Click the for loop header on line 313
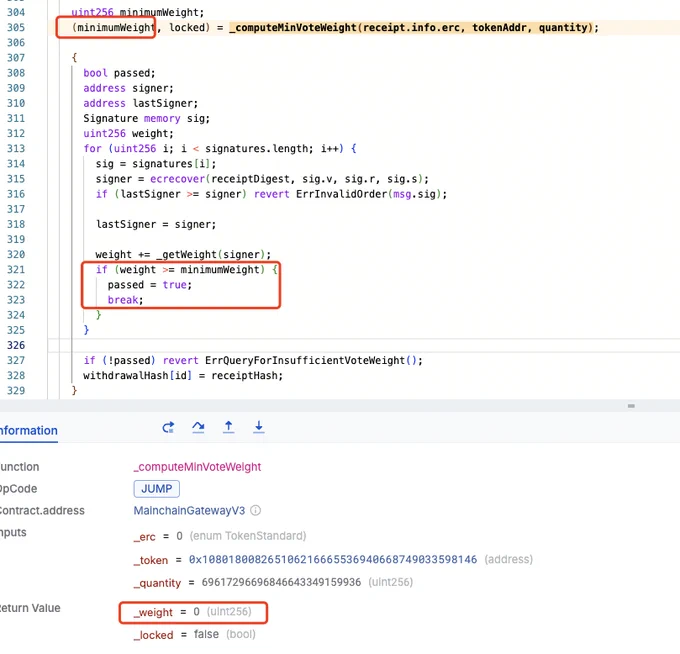This screenshot has height=654, width=680. tap(220, 148)
